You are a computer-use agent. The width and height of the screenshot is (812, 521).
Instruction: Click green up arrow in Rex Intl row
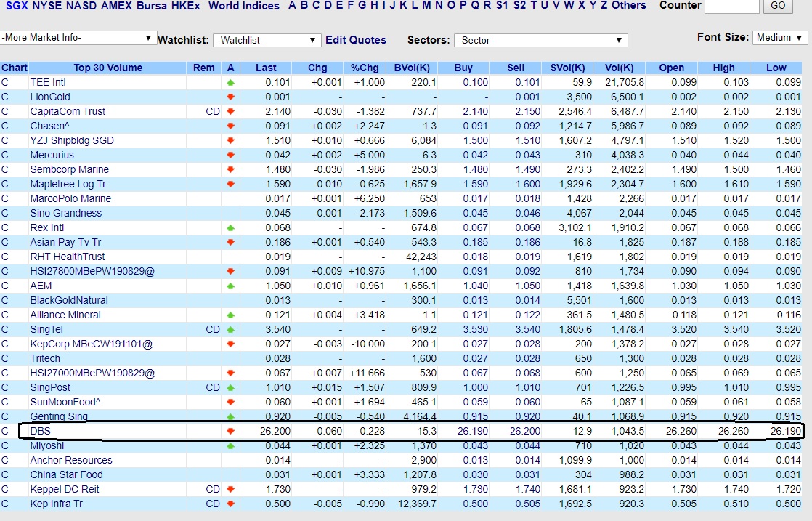pos(230,227)
